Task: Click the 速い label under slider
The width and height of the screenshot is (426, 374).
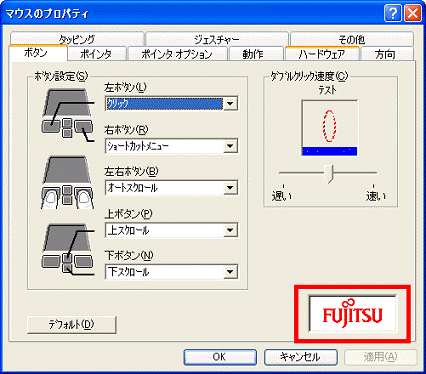Action: click(x=376, y=196)
